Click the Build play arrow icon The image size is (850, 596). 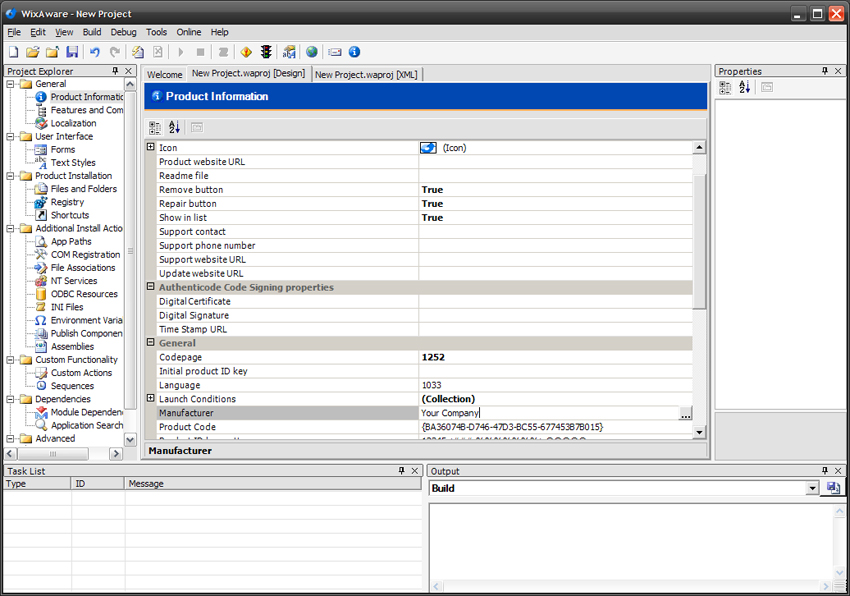click(x=181, y=52)
